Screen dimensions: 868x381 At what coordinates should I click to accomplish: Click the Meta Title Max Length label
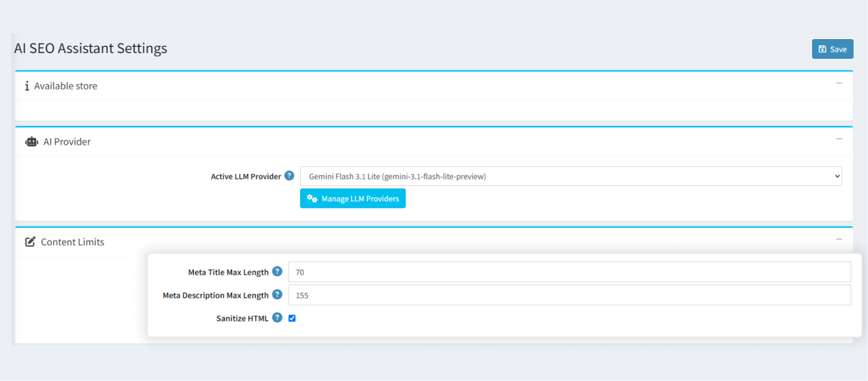(x=229, y=272)
